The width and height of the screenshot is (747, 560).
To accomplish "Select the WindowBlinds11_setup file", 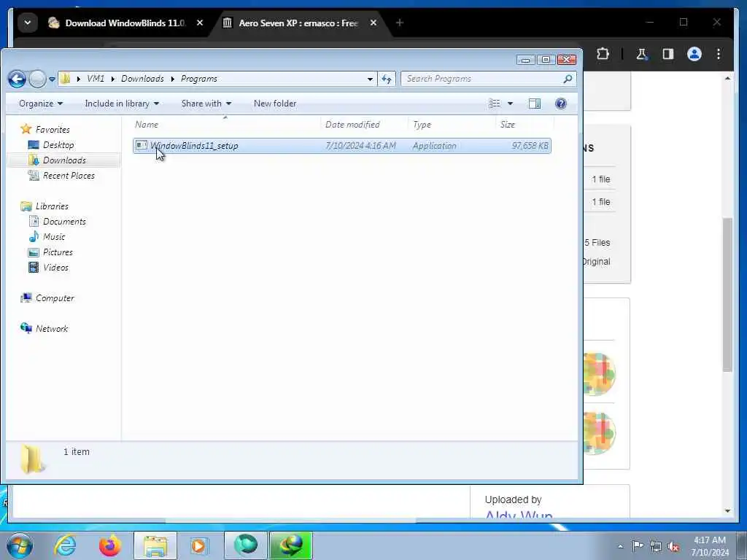I will coord(341,146).
